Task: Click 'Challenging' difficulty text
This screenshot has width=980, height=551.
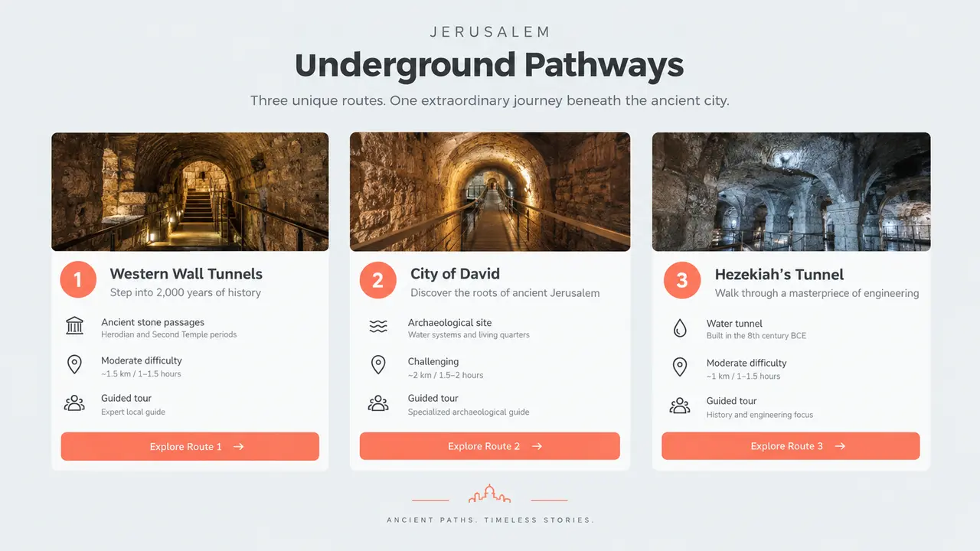Action: click(x=433, y=361)
